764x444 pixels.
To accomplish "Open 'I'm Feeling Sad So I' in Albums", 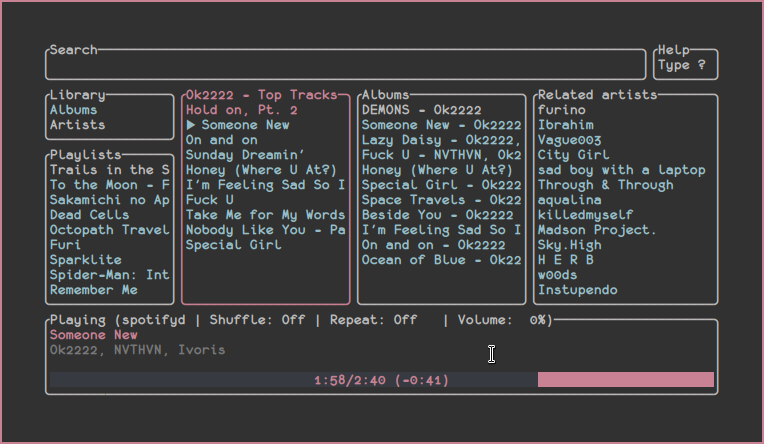I will tap(441, 230).
